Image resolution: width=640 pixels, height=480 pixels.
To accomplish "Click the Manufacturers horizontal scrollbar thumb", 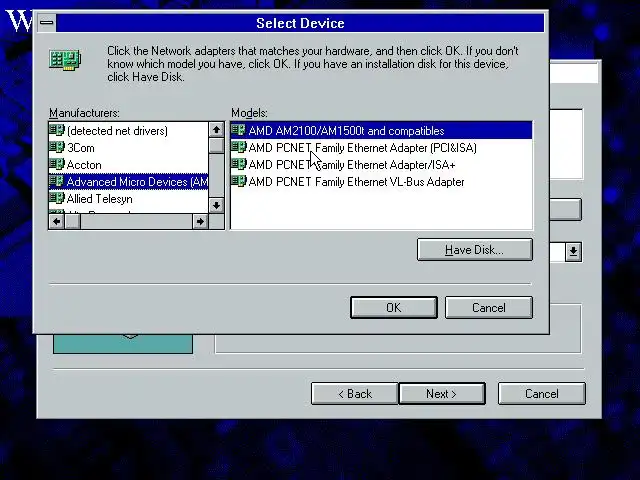I will 73,222.
